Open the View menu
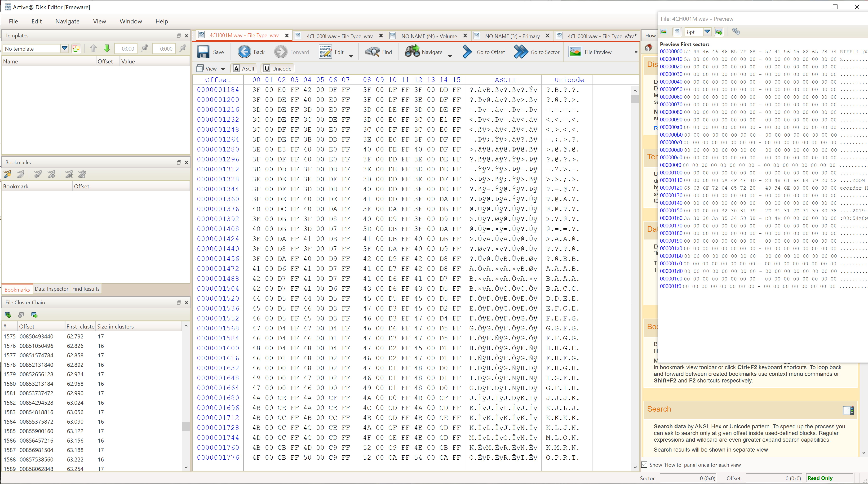868x484 pixels. [99, 21]
